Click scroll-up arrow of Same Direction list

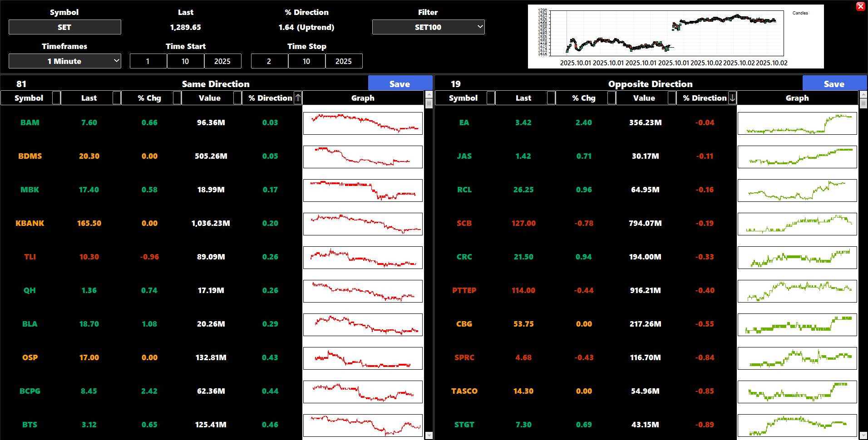point(429,95)
